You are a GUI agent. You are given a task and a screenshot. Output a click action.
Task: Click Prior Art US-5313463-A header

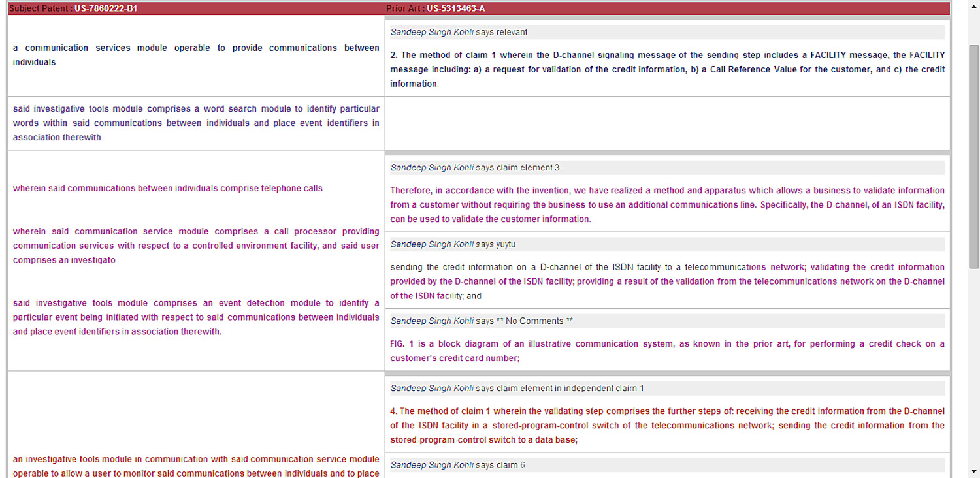point(435,8)
